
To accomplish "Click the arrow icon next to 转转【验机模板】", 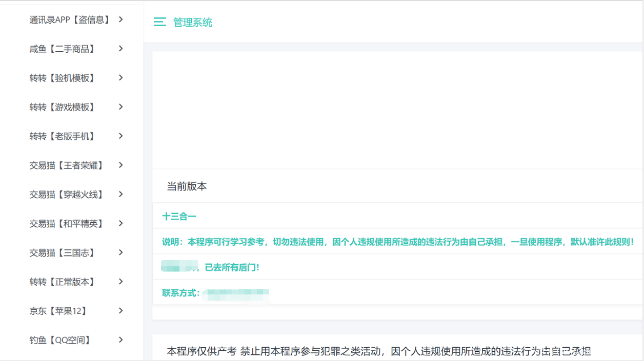I will (x=120, y=78).
